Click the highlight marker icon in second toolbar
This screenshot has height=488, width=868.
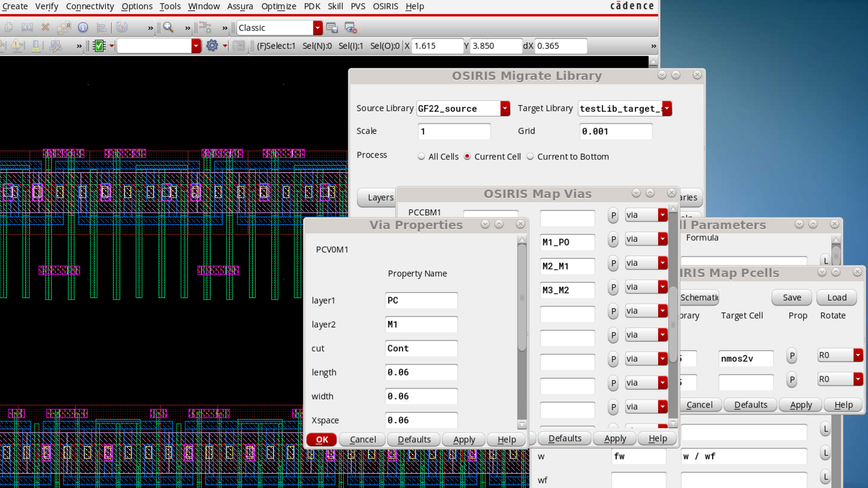click(x=36, y=46)
